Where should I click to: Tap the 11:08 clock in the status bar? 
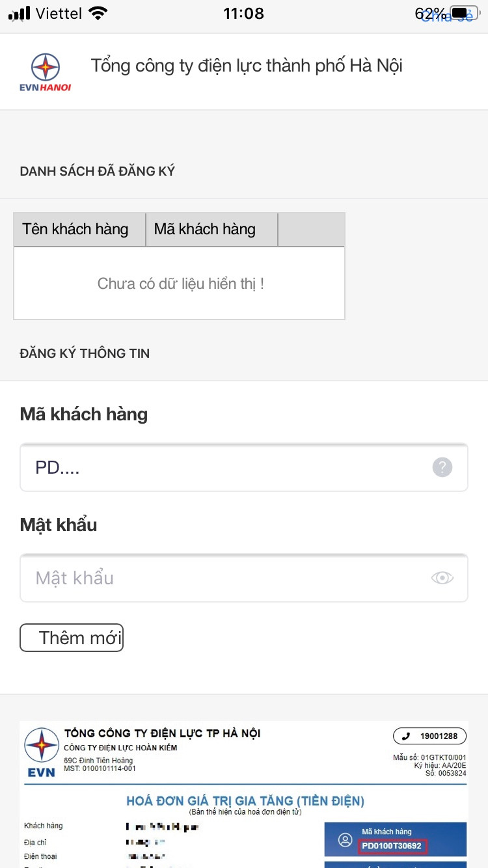pyautogui.click(x=244, y=13)
